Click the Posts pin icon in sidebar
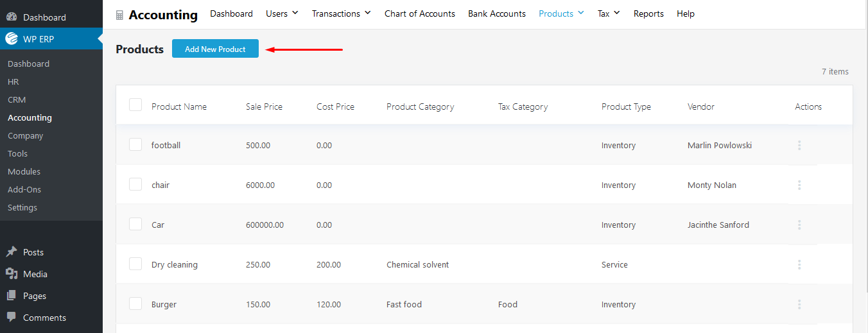868x333 pixels. (x=12, y=252)
